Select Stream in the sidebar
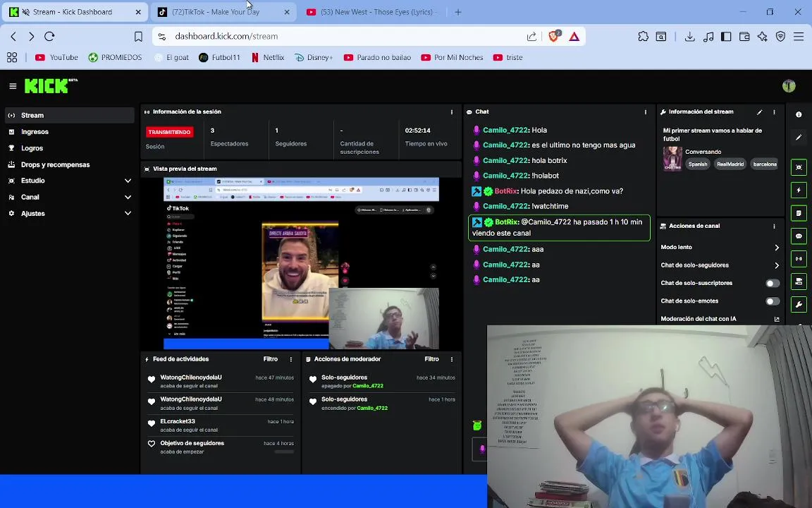 coord(69,115)
